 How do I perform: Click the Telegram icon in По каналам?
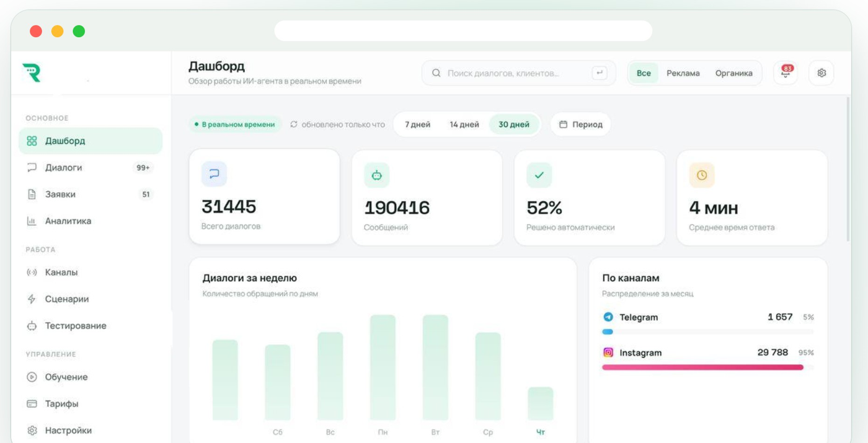pos(608,317)
